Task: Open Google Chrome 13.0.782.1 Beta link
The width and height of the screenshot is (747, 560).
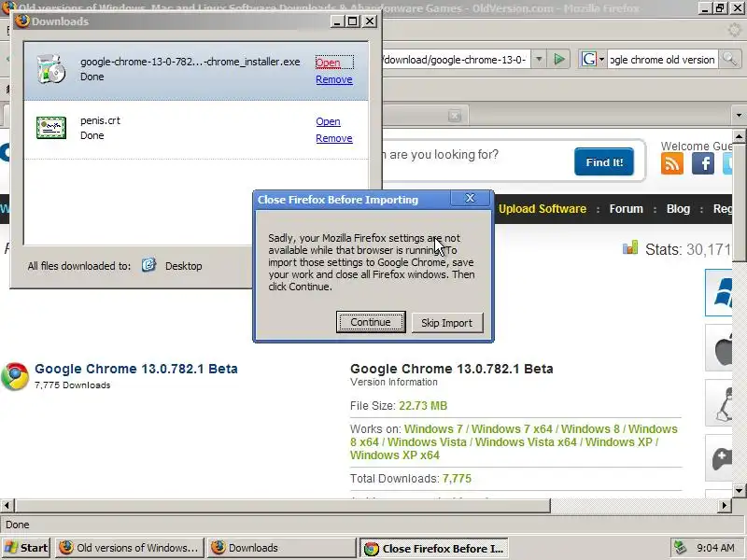Action: pos(136,369)
